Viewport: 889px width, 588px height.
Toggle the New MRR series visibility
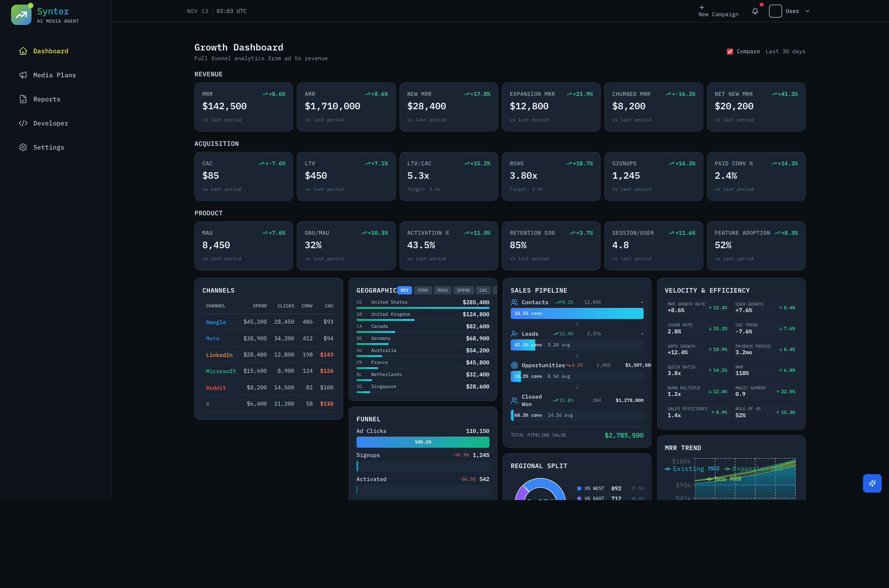click(x=727, y=479)
